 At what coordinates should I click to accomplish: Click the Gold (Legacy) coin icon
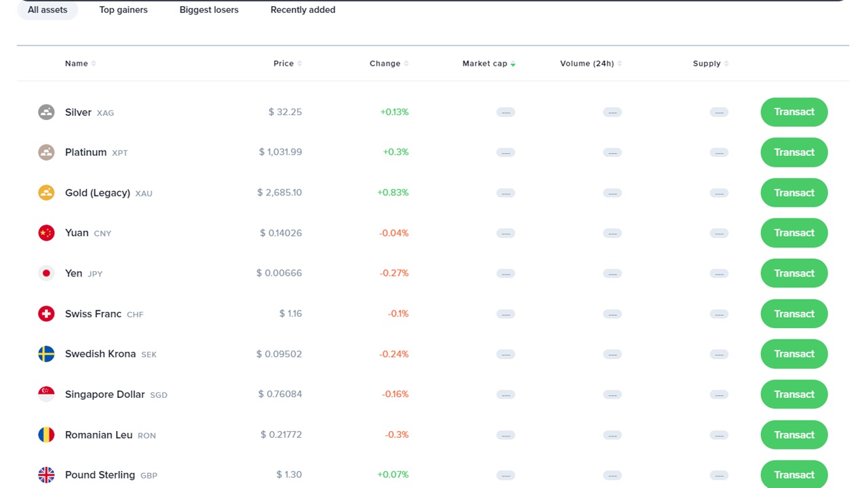tap(46, 192)
